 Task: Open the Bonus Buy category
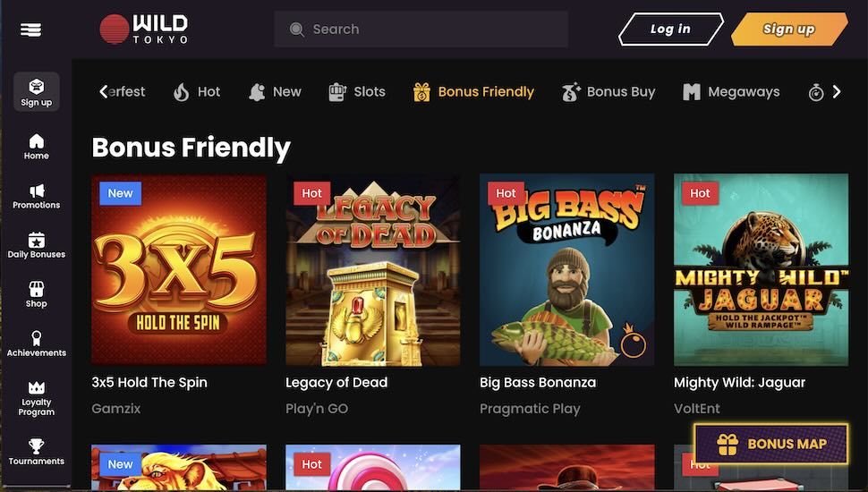608,91
